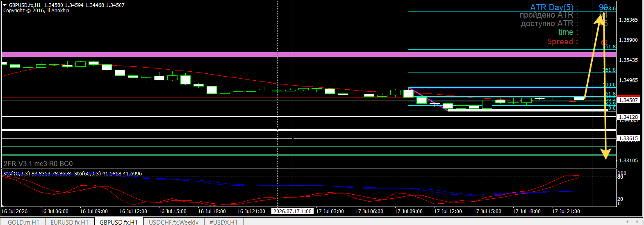
Task: Click the 1.34128 level price label
Action: 628,117
